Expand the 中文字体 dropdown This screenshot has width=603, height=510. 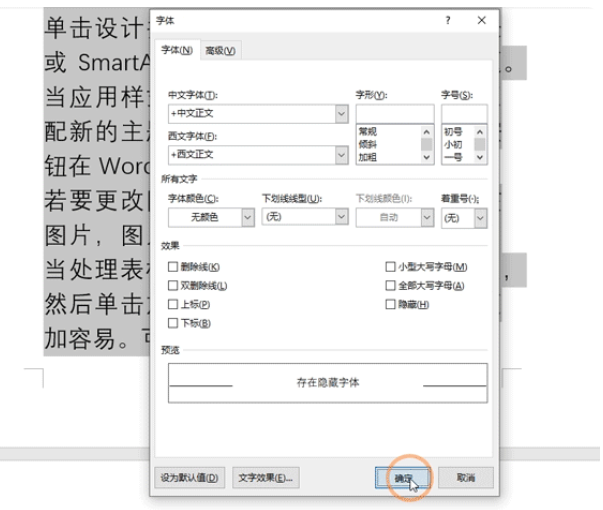341,113
